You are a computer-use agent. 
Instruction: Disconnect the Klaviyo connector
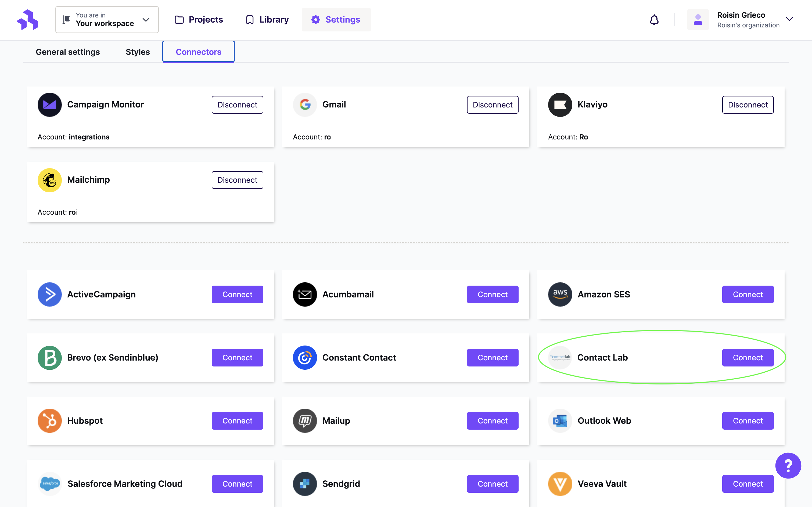[x=748, y=105]
